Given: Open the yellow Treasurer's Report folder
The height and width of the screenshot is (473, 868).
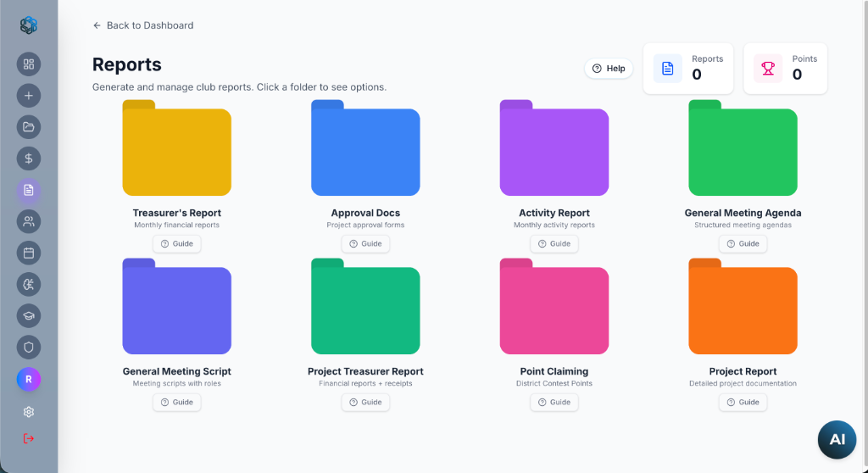Looking at the screenshot, I should pos(176,149).
